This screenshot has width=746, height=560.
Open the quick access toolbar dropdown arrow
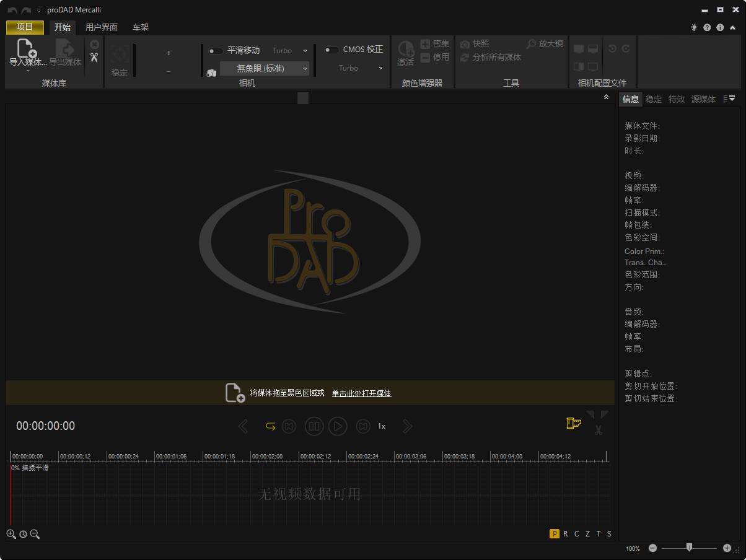[x=39, y=11]
